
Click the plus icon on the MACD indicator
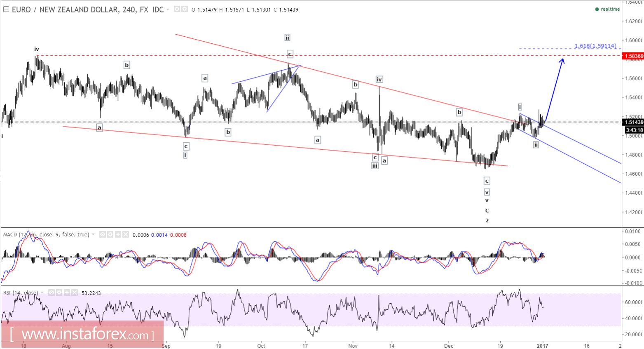(x=119, y=234)
